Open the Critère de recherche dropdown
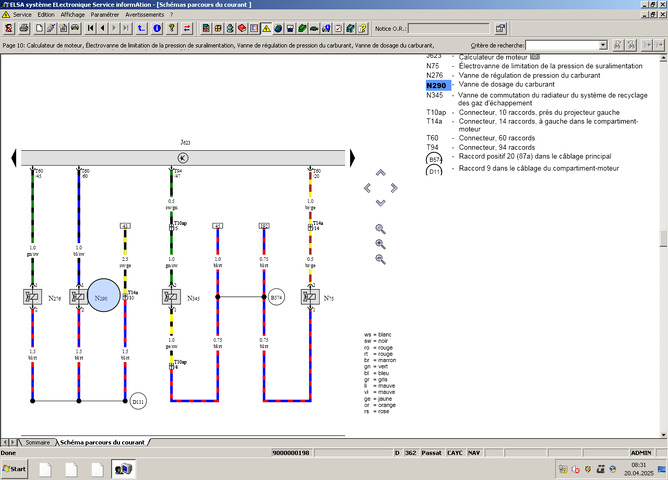 (x=602, y=45)
